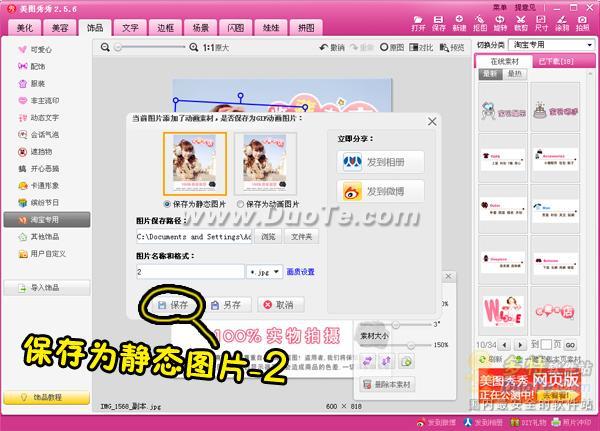The height and width of the screenshot is (431, 600).
Task: Open the *.jpg format dropdown
Action: point(264,271)
